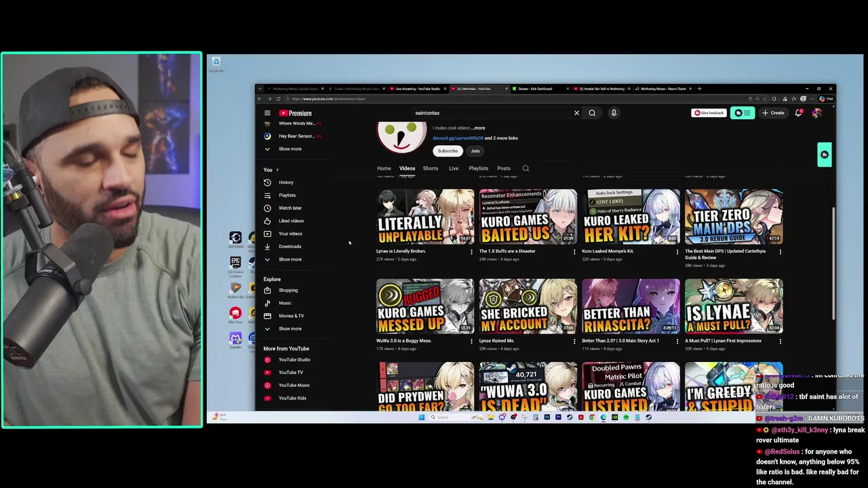
Task: Go to YouTube Premium home logo
Action: (x=295, y=113)
